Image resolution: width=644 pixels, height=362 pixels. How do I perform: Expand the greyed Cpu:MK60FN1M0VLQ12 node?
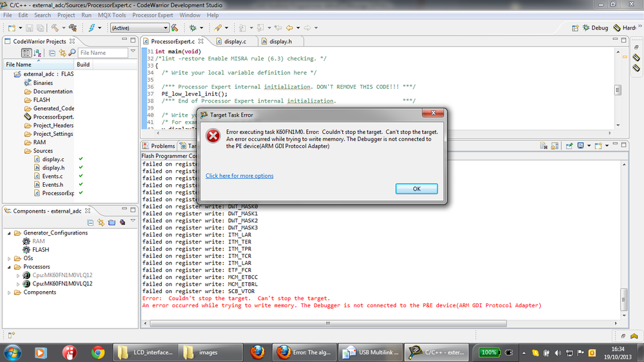click(18, 276)
